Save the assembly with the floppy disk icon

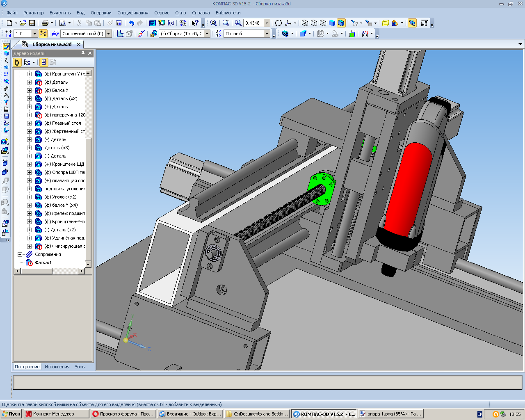(x=32, y=23)
